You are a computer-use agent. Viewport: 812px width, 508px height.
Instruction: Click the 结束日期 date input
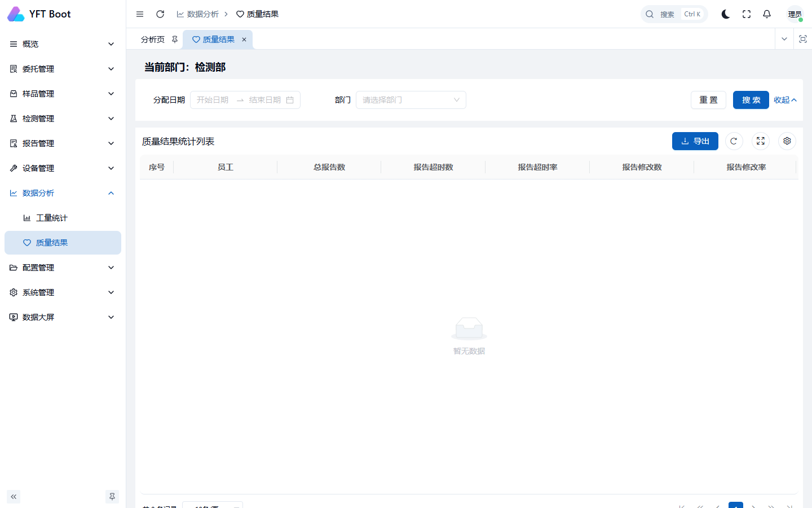point(266,100)
